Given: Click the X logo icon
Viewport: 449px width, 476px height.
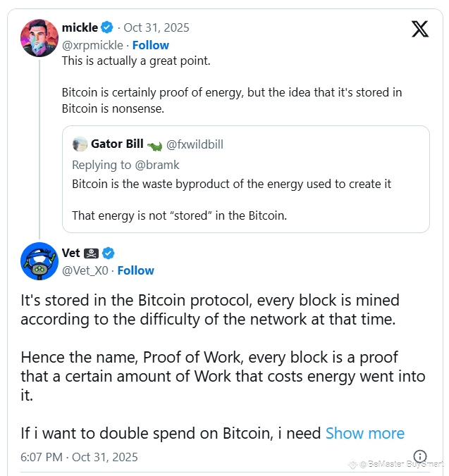Looking at the screenshot, I should coord(419,29).
